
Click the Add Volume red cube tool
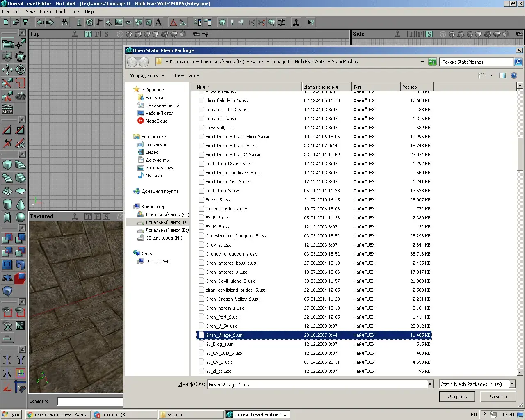[21, 278]
